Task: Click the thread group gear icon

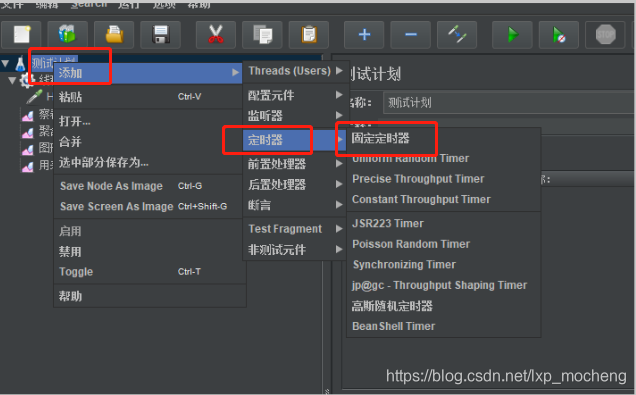Action: point(27,80)
